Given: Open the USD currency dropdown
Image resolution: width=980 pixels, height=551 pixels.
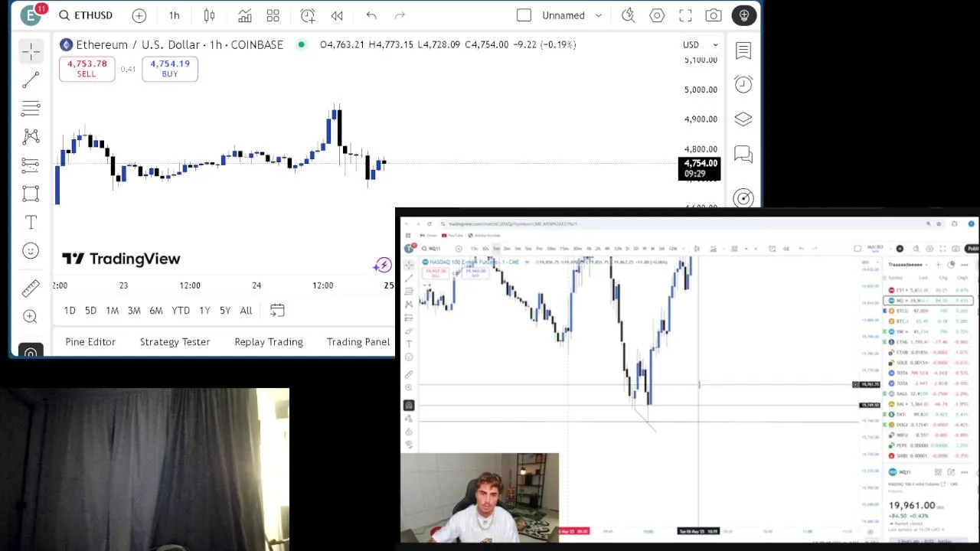Looking at the screenshot, I should 701,44.
